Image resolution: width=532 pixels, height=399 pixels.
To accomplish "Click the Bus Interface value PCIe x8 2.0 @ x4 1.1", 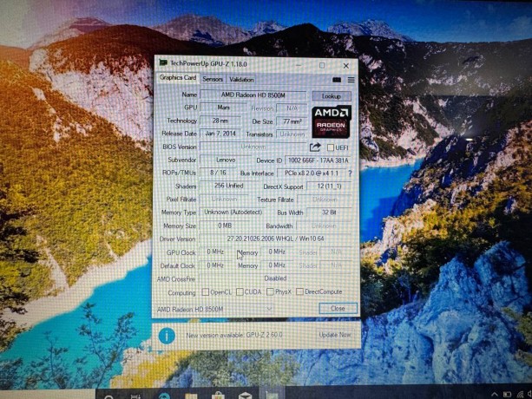I will (x=312, y=173).
